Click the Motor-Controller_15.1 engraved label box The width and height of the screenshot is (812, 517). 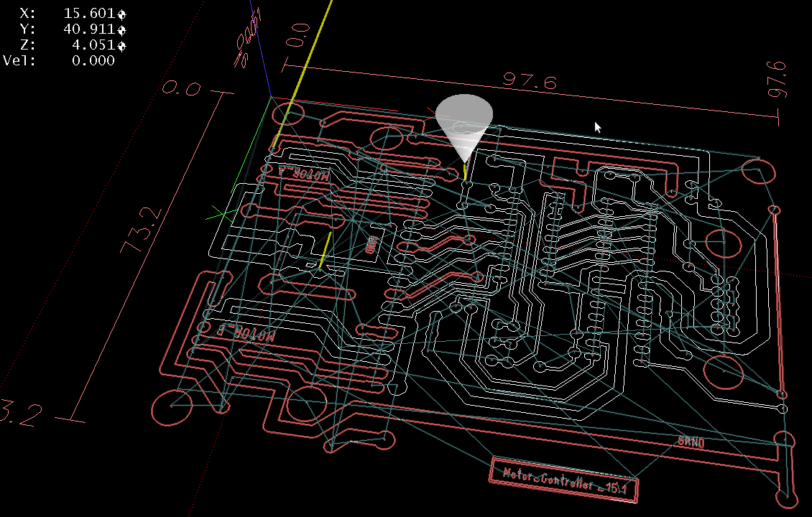click(564, 479)
